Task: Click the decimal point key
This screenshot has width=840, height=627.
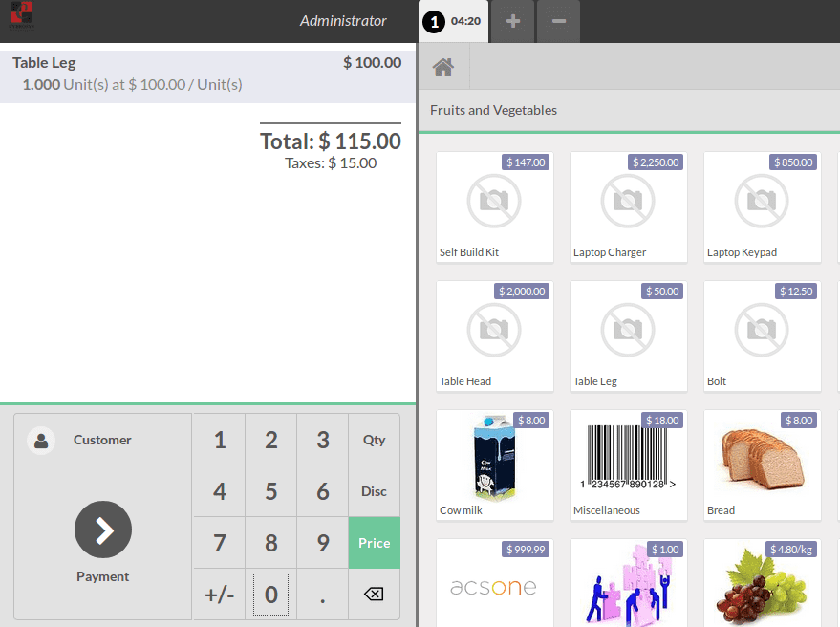Action: click(x=322, y=594)
